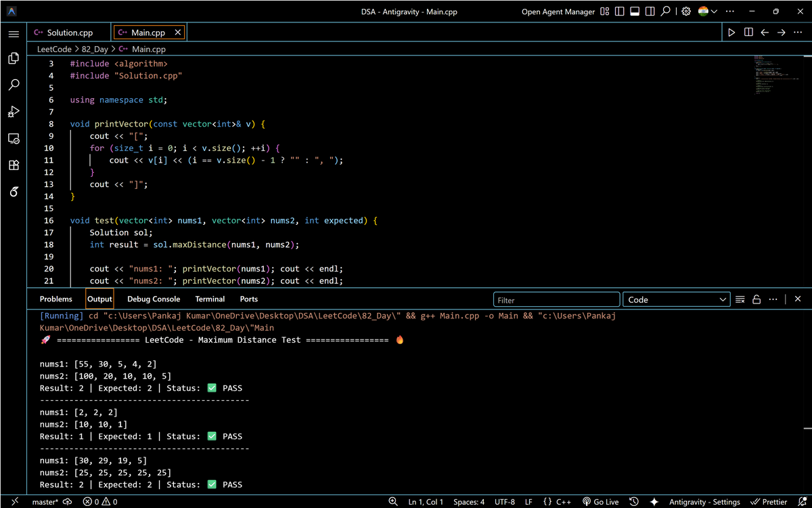Split the editor right
Image resolution: width=812 pixels, height=508 pixels.
(748, 33)
